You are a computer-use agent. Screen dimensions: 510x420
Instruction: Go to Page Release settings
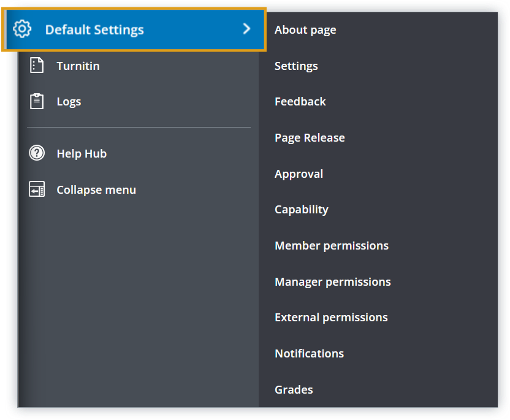310,138
